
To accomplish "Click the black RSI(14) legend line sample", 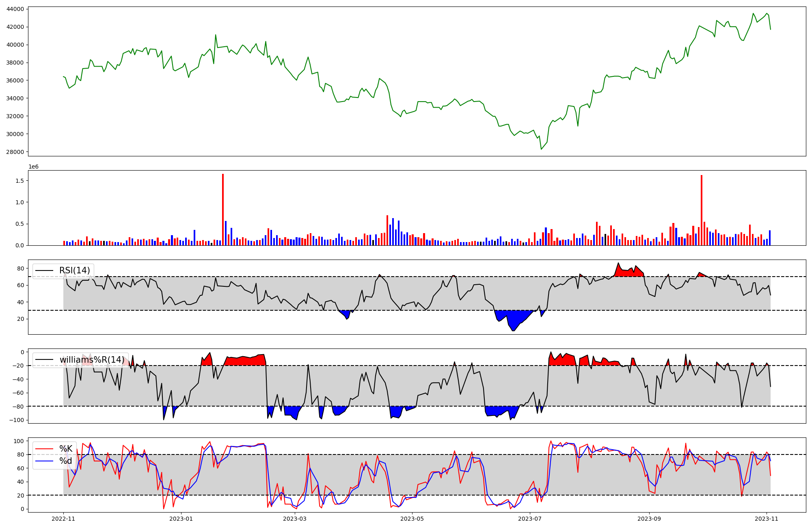I will (44, 270).
